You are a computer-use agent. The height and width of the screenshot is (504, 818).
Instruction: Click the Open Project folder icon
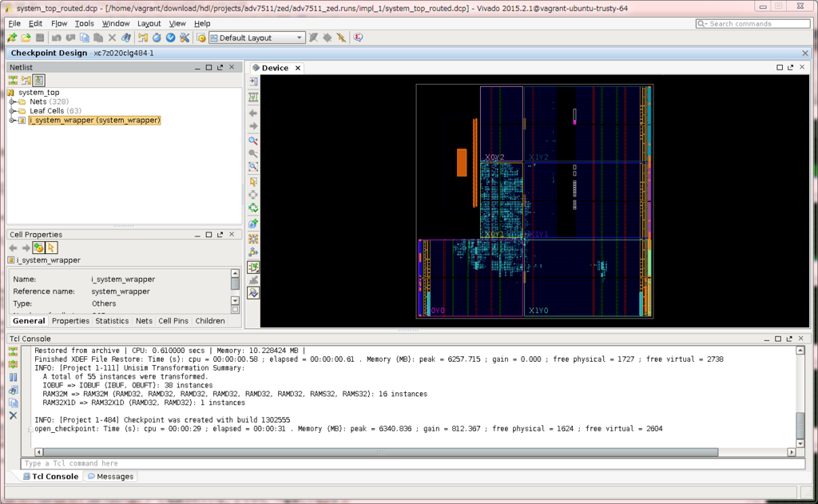tap(26, 38)
